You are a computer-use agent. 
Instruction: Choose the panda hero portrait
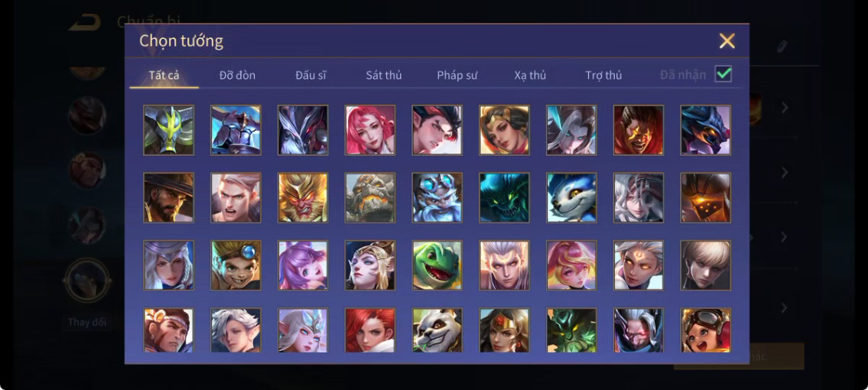coord(437,330)
